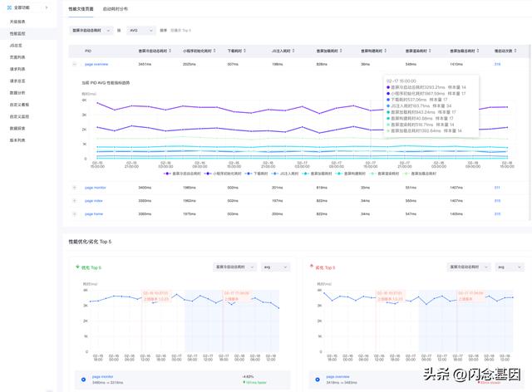This screenshot has width=532, height=392.
Task: Open the AVG aggregation dropdown above the table
Action: (x=141, y=30)
